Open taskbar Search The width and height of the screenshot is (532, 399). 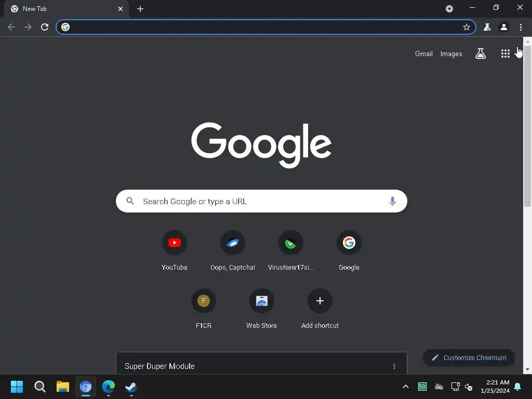(39, 387)
